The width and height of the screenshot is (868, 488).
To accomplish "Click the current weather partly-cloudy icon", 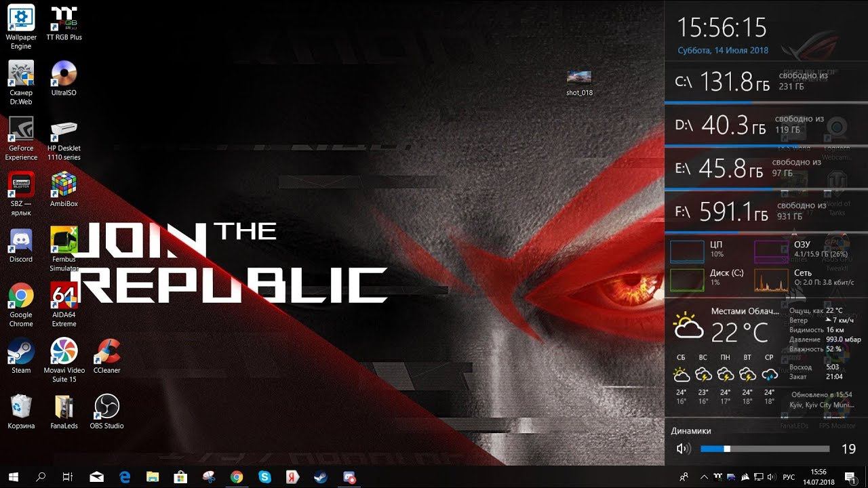I will (x=688, y=327).
